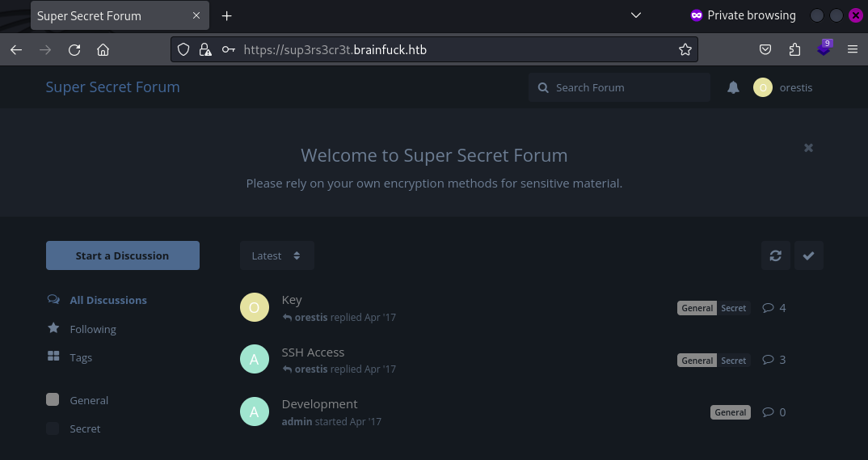Click the Private browsing indicator

pos(743,15)
